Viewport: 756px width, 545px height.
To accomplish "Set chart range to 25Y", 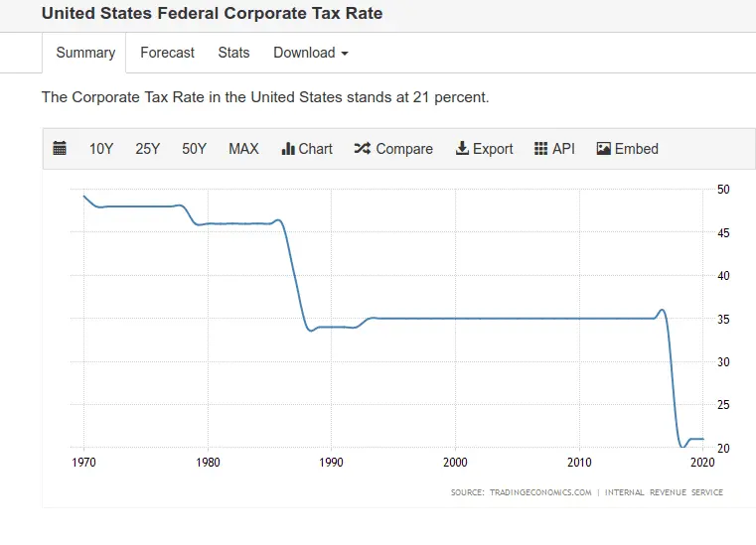I will pos(148,149).
